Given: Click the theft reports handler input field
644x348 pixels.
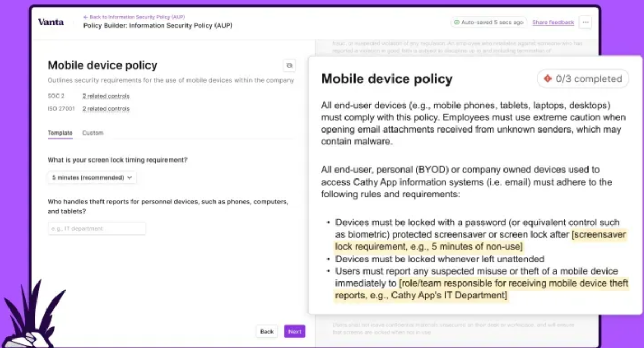Looking at the screenshot, I should click(x=97, y=229).
